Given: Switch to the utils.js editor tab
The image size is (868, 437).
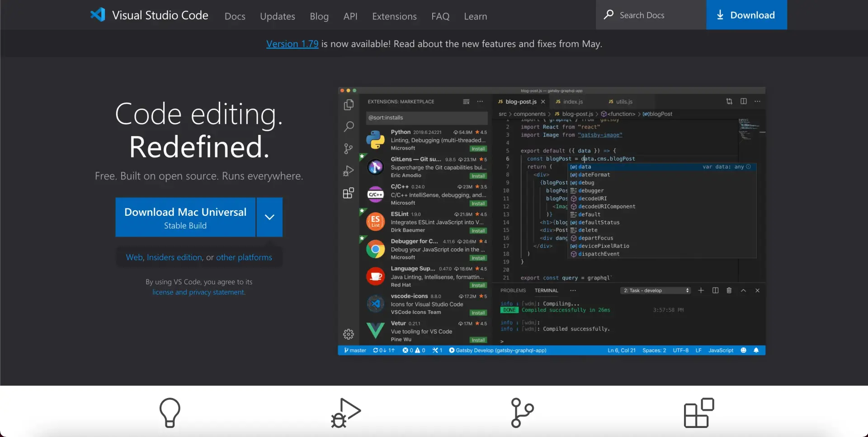Looking at the screenshot, I should point(620,102).
